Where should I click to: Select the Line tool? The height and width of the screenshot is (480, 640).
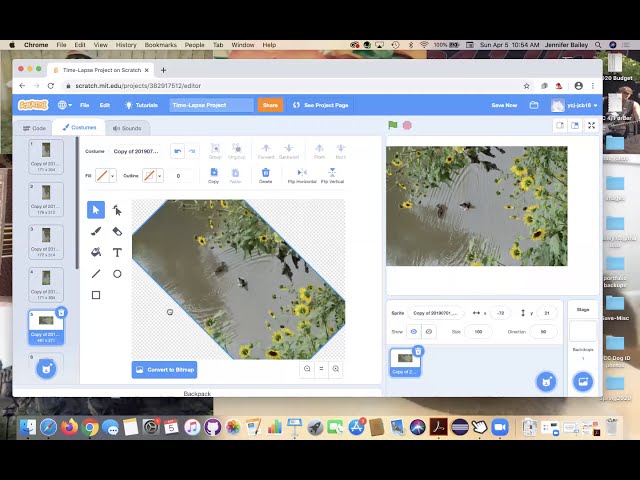tap(96, 274)
